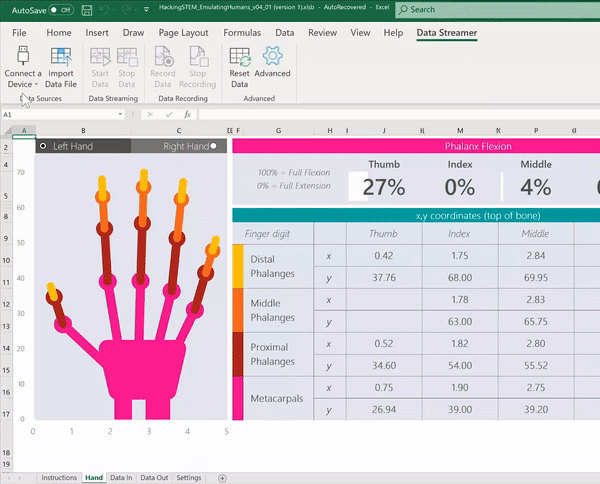600x484 pixels.
Task: Click the Insert Function fx icon
Action: (x=187, y=114)
